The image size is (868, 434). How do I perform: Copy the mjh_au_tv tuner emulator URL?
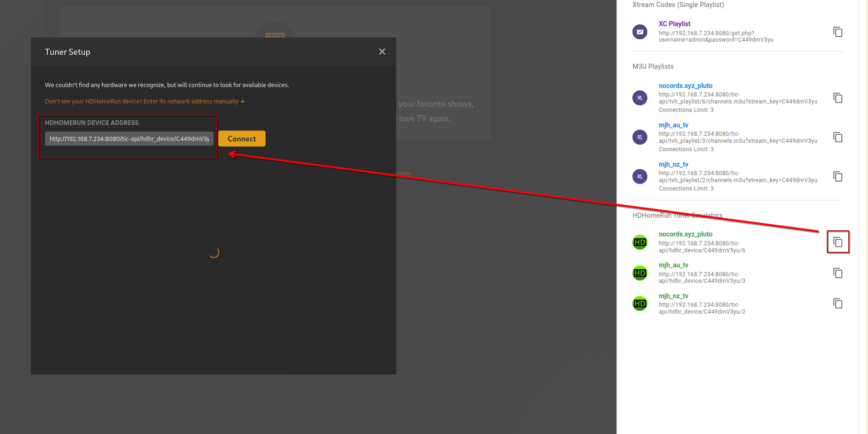(838, 273)
